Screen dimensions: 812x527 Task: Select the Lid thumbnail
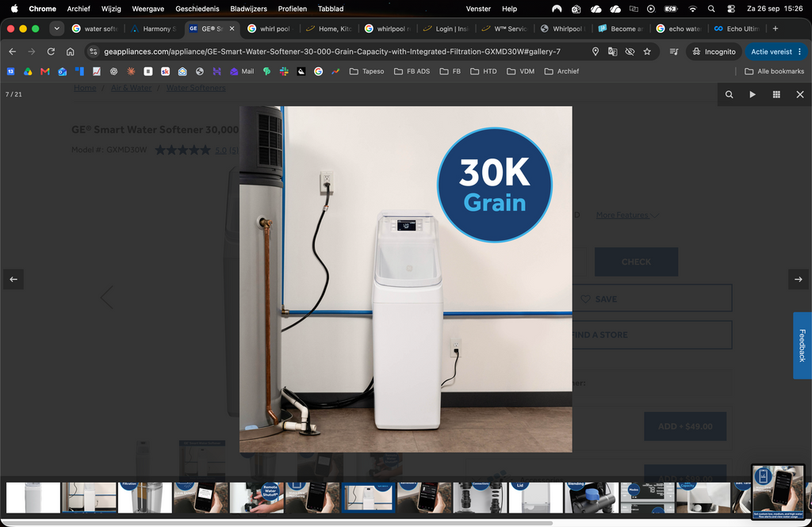[536, 498]
